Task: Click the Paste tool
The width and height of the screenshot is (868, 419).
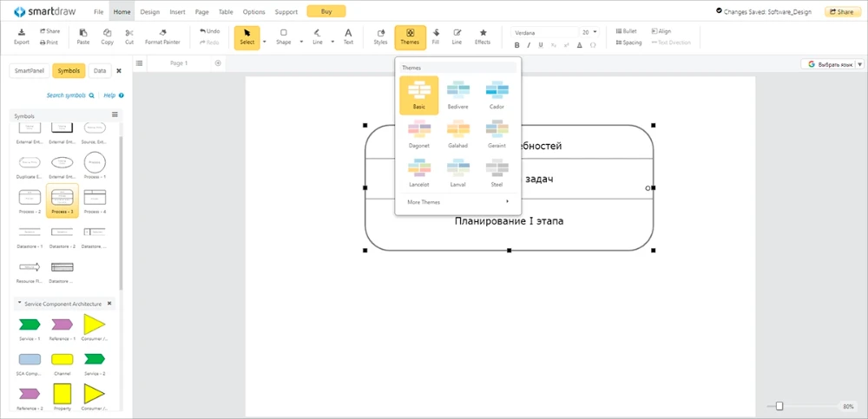Action: pyautogui.click(x=83, y=36)
